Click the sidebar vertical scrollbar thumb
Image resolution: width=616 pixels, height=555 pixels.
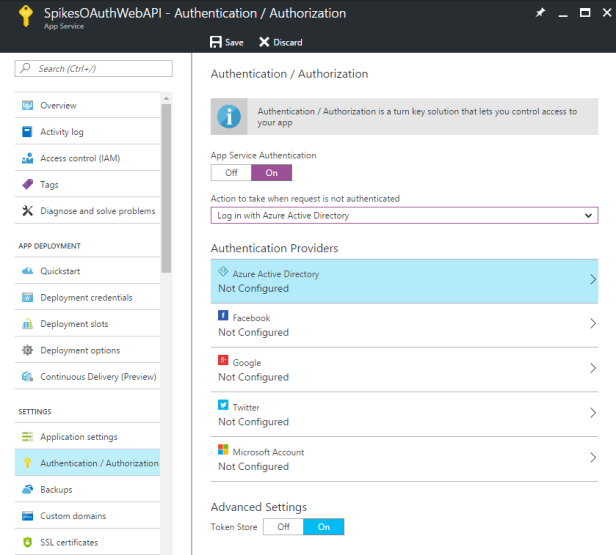point(166,188)
